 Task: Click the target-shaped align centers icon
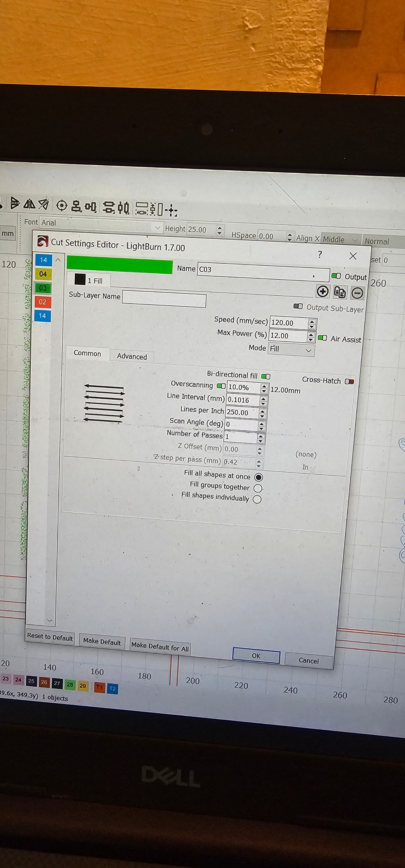62,205
